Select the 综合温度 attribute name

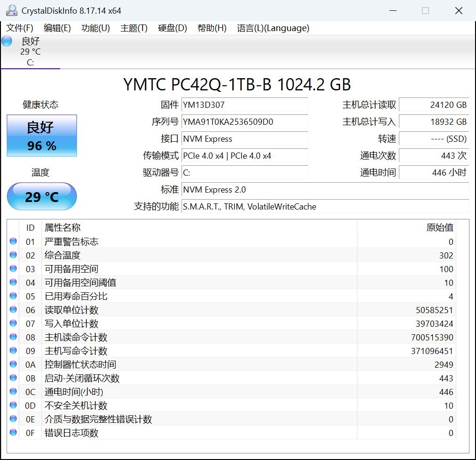pos(62,256)
